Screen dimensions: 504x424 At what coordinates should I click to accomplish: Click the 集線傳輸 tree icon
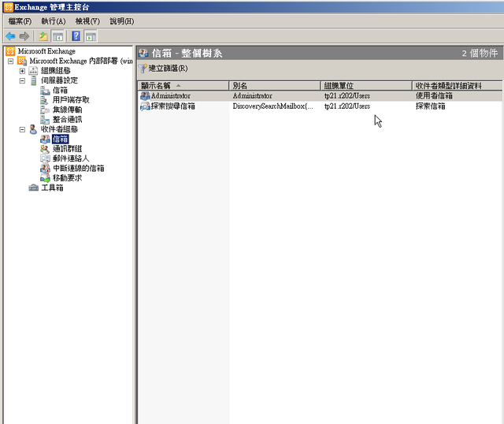click(x=45, y=110)
